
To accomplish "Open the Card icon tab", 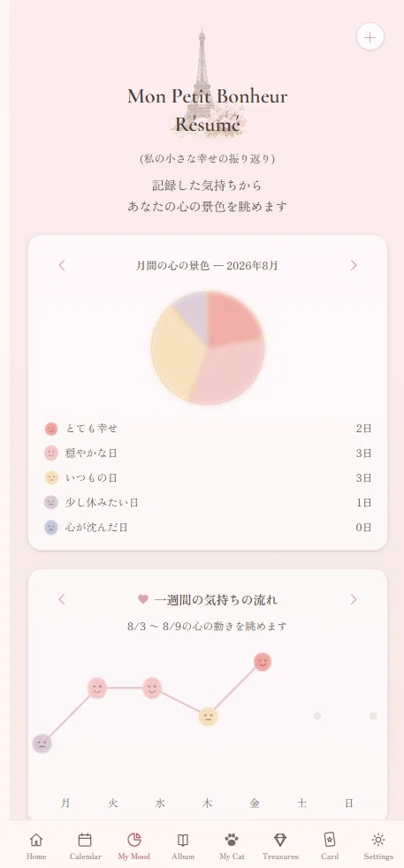I will [329, 846].
